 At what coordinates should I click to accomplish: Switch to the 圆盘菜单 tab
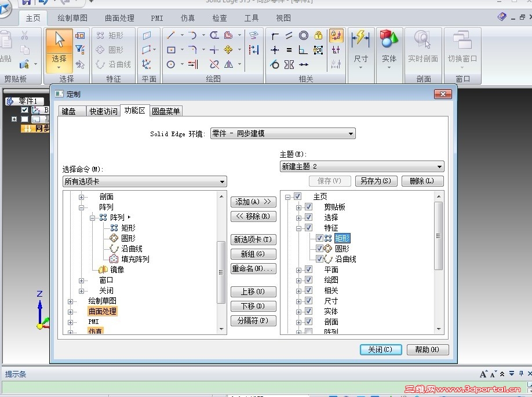166,111
